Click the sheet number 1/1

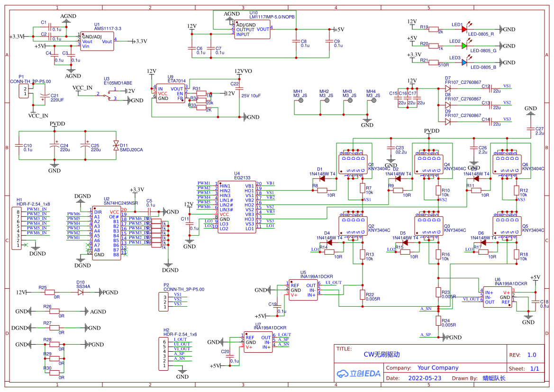pyautogui.click(x=535, y=368)
